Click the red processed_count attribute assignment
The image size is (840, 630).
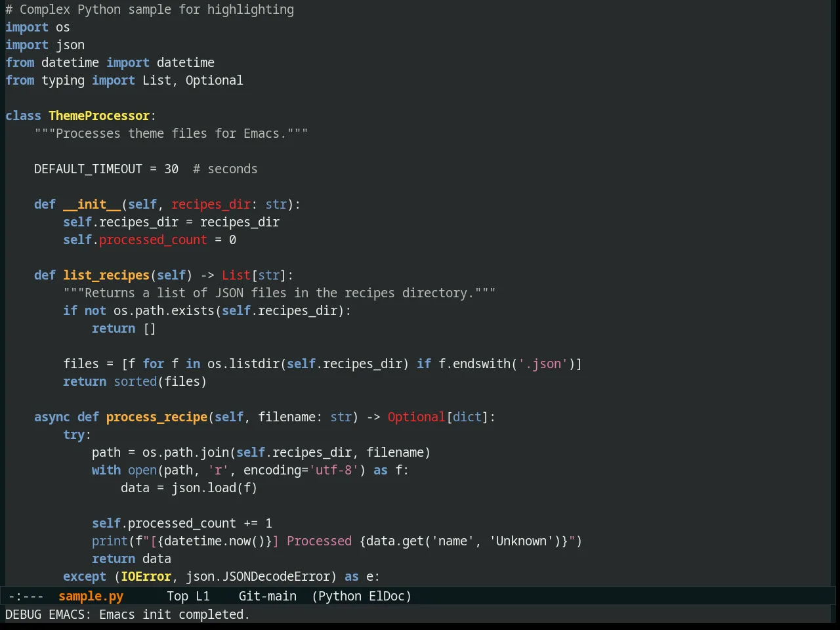point(153,240)
